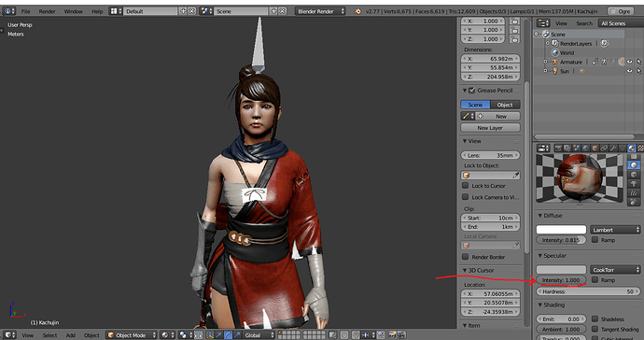Click the diffuse color swatch
The width and height of the screenshot is (644, 340).
click(561, 230)
